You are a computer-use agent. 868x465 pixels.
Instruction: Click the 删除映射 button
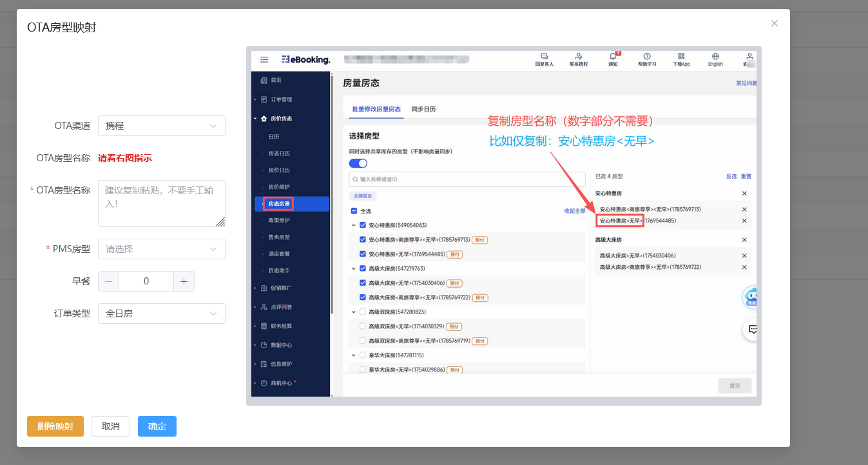coord(55,426)
